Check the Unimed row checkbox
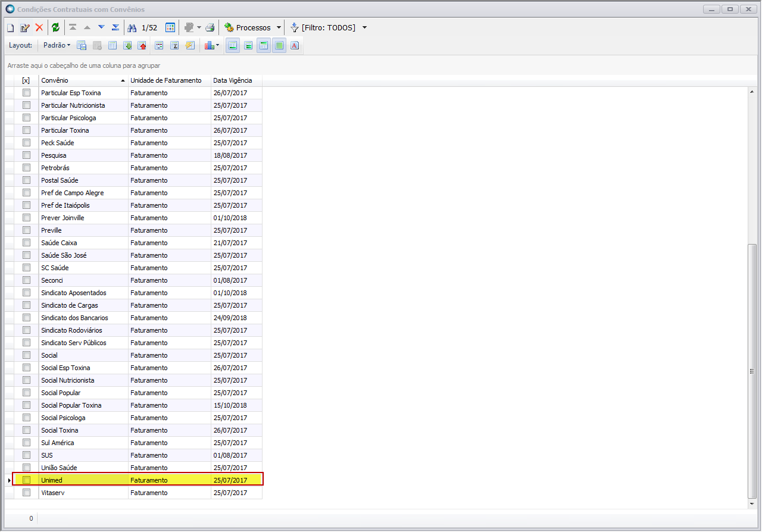The height and width of the screenshot is (532, 762). click(26, 480)
